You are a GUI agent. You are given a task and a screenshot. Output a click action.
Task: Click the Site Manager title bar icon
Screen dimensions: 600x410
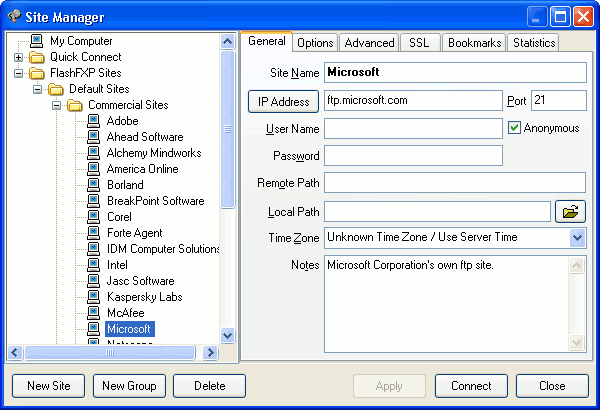[x=14, y=16]
